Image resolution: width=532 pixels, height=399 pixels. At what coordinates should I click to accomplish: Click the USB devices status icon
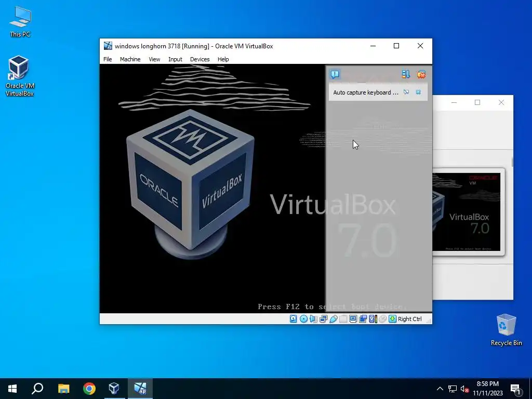click(333, 319)
